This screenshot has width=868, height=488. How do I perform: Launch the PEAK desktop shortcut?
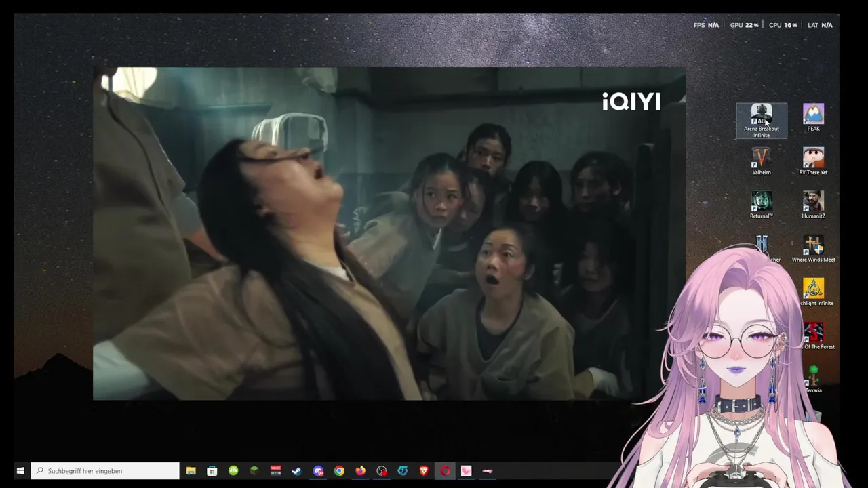coord(813,118)
